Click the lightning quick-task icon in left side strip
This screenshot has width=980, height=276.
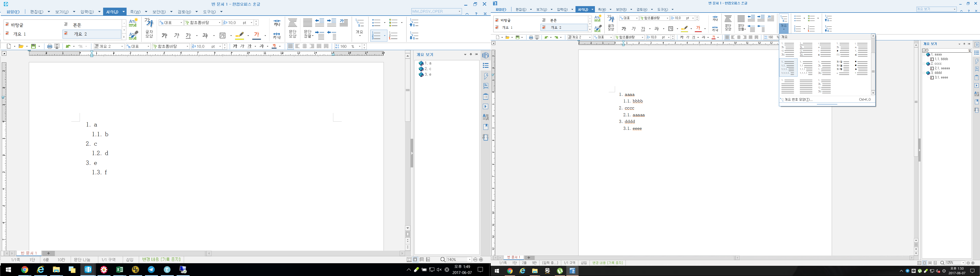(x=485, y=76)
